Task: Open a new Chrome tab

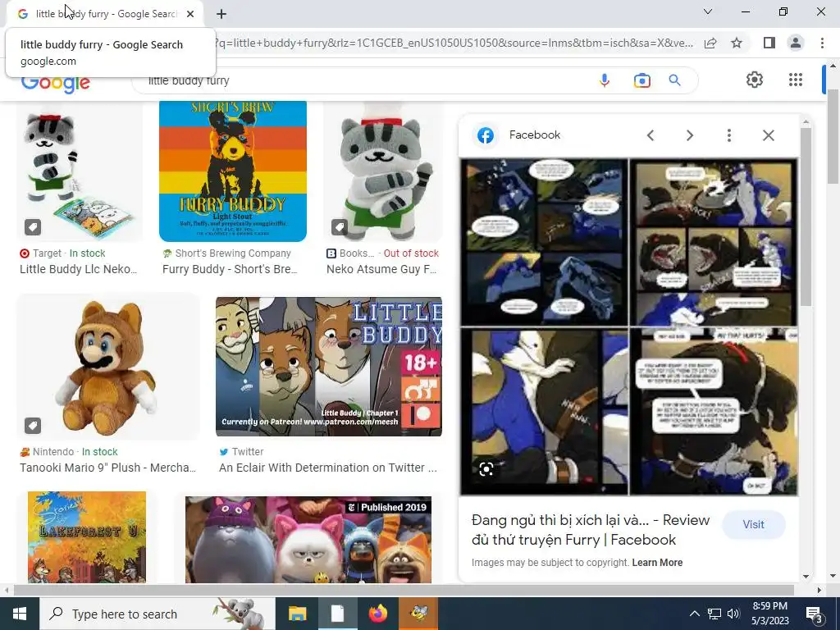Action: pos(221,14)
